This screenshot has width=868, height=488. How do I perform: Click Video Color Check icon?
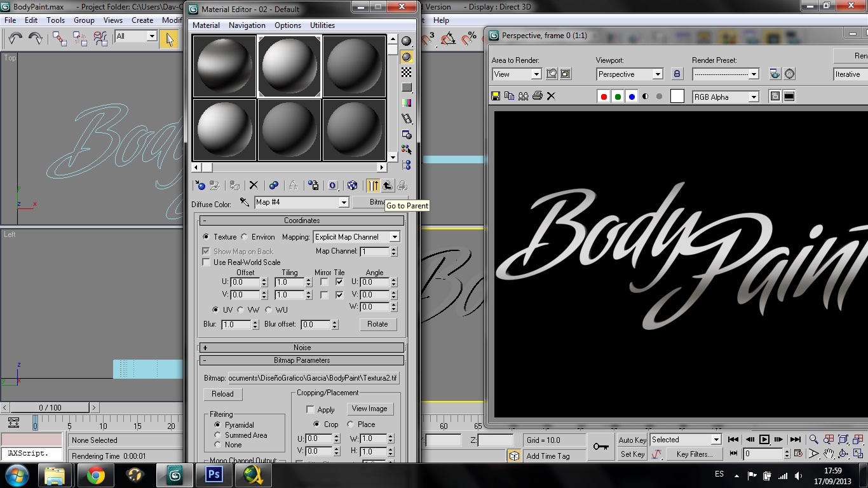pos(407,103)
